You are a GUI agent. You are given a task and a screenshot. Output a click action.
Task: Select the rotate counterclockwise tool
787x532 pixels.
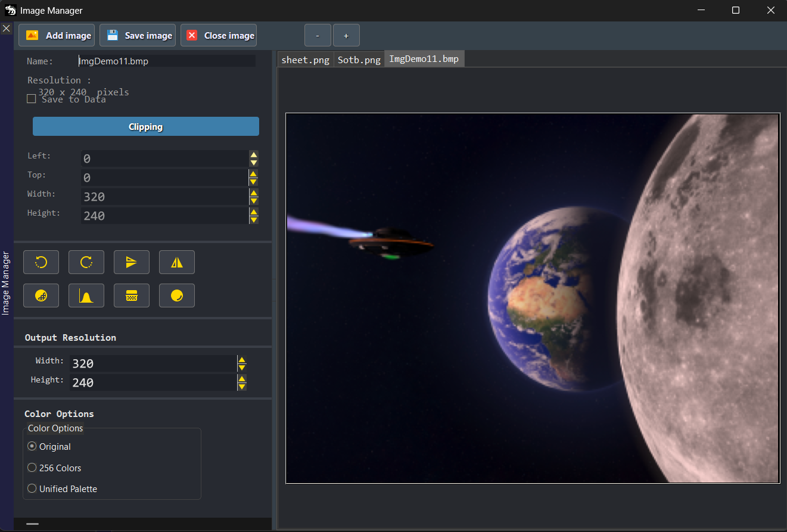(41, 262)
